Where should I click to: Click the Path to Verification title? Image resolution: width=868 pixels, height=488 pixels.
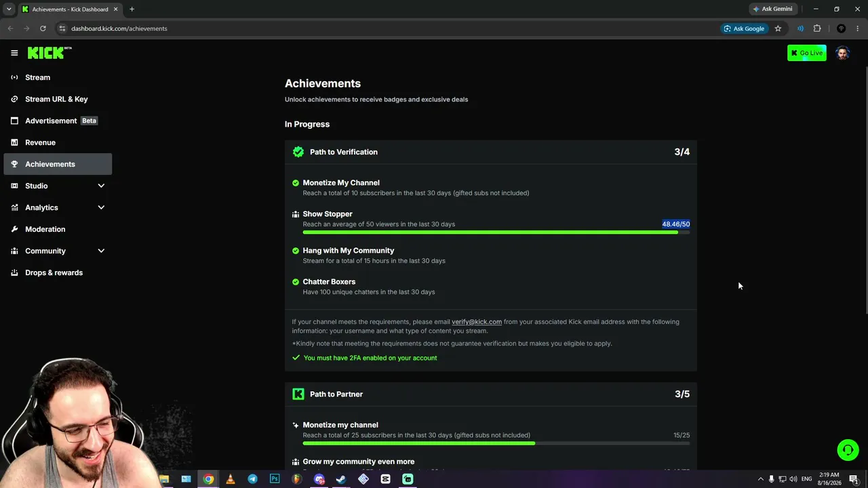point(344,152)
